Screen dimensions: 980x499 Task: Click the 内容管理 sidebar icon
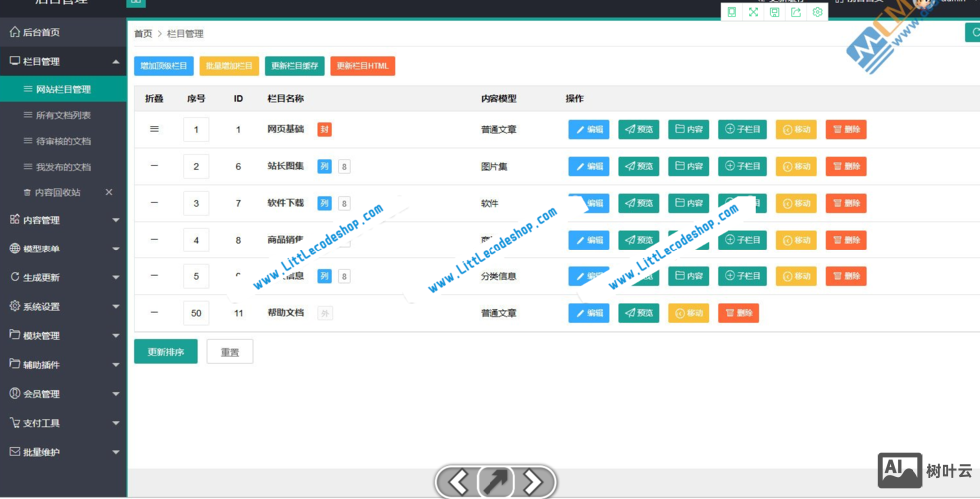pyautogui.click(x=14, y=220)
